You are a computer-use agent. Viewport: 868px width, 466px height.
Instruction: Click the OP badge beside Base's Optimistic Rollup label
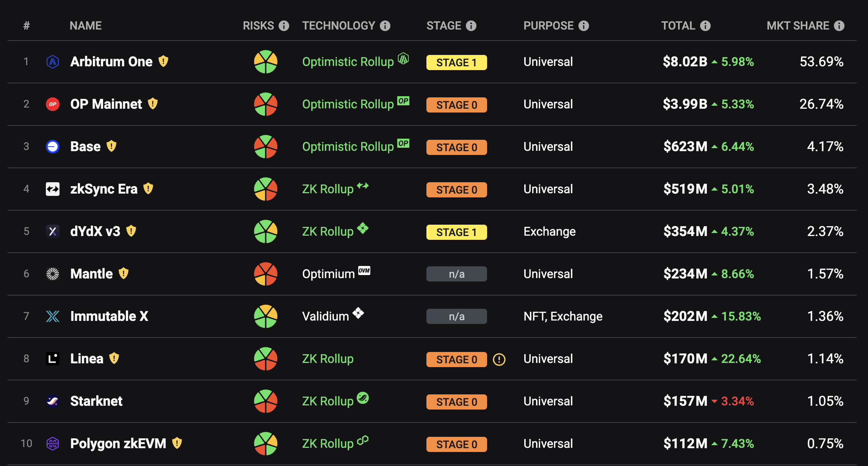(x=403, y=143)
